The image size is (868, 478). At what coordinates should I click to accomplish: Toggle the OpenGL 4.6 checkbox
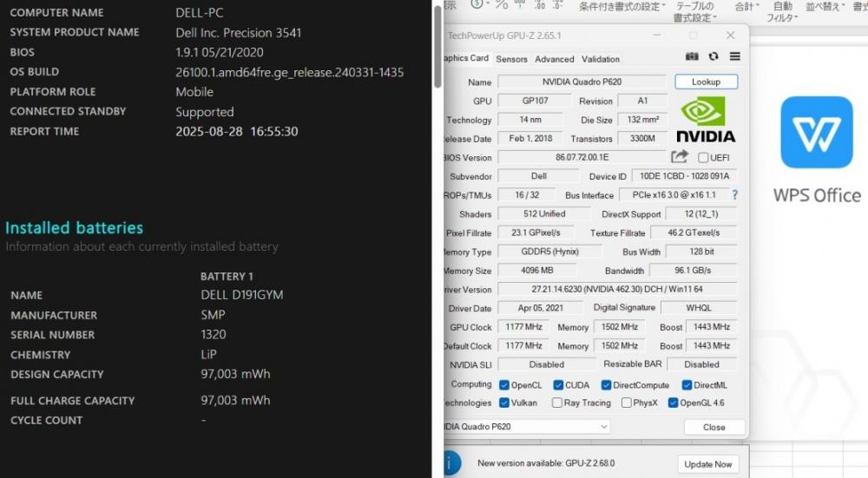(x=674, y=403)
